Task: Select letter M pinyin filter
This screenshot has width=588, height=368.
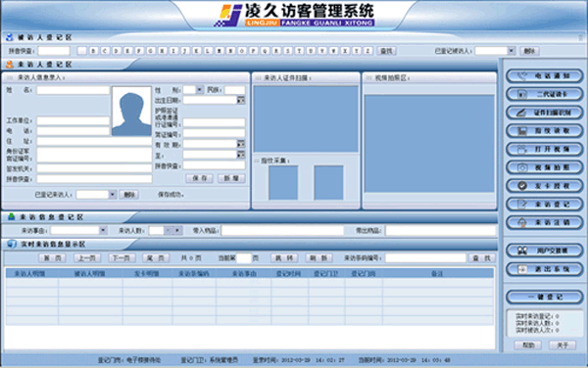Action: coord(219,51)
